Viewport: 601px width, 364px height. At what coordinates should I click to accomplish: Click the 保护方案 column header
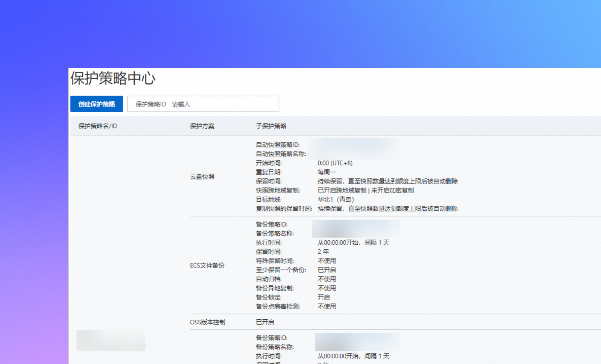(202, 126)
